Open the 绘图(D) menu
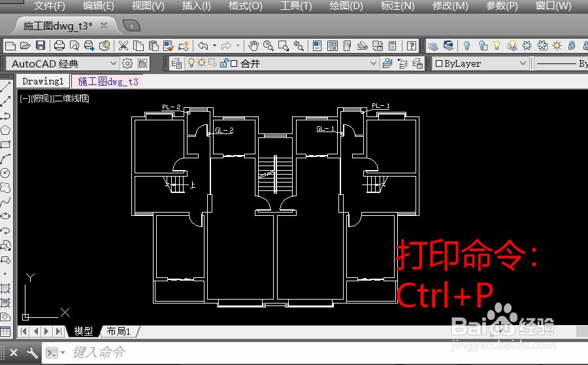Viewport: 588px width, 365px height. tap(346, 6)
